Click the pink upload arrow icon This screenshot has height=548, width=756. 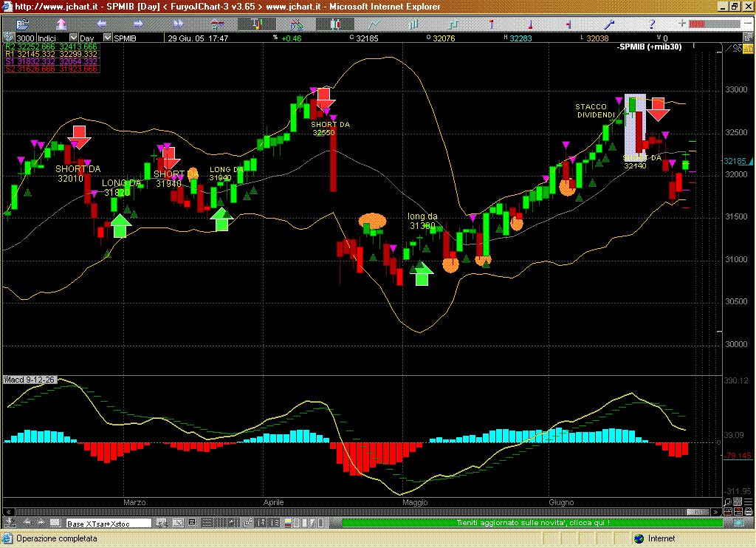pyautogui.click(x=62, y=24)
